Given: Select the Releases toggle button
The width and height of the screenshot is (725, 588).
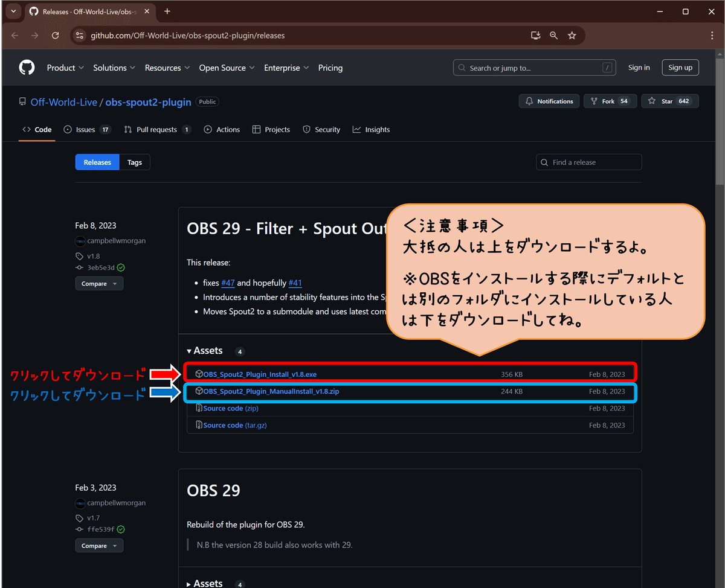Looking at the screenshot, I should pos(97,162).
